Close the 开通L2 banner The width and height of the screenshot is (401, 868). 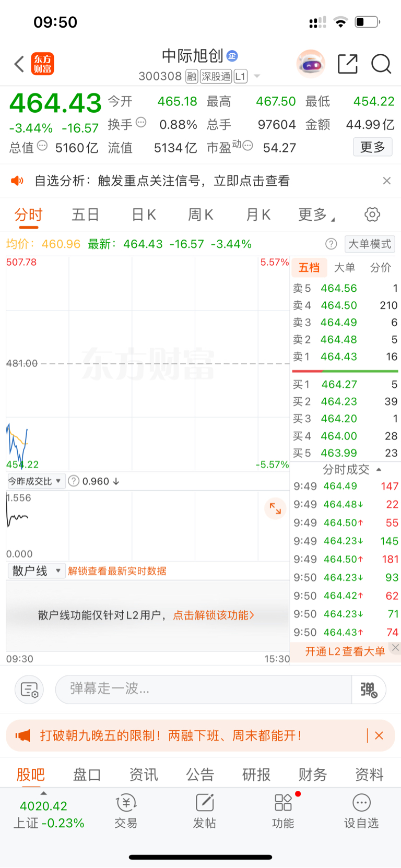click(x=396, y=648)
